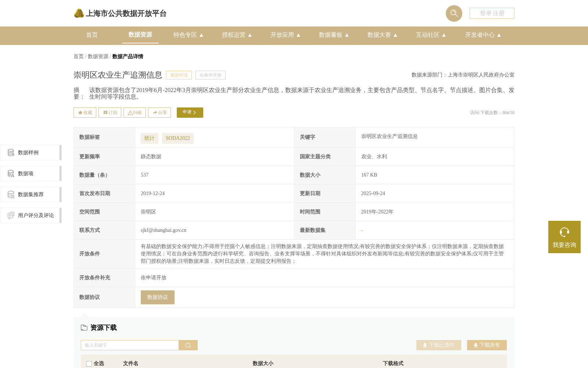Click the 统计 data tag
The height and width of the screenshot is (368, 588).
pyautogui.click(x=150, y=138)
